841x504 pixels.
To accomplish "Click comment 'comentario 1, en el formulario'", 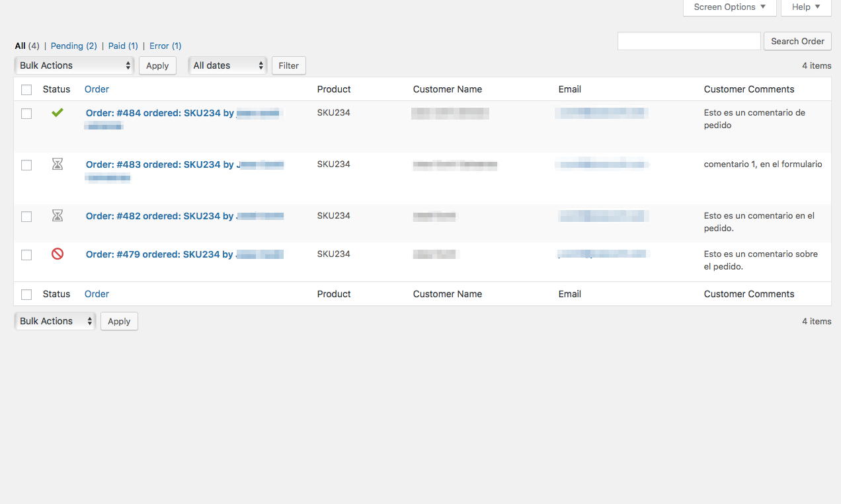I will click(763, 164).
